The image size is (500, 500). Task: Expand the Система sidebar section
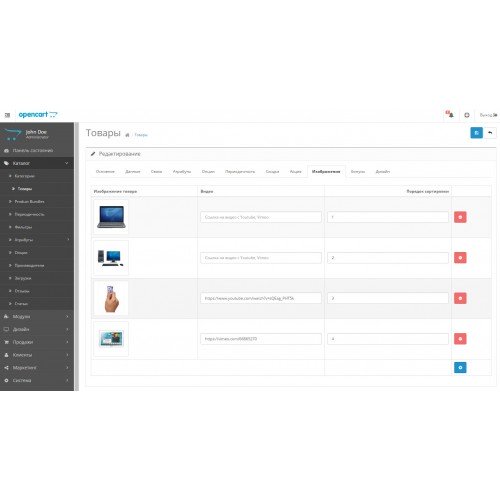pyautogui.click(x=37, y=380)
